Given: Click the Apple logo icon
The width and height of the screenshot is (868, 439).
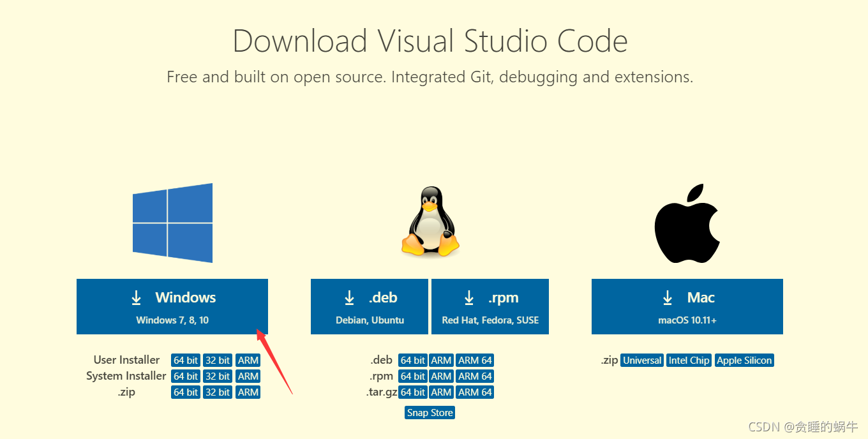Looking at the screenshot, I should pos(687,224).
